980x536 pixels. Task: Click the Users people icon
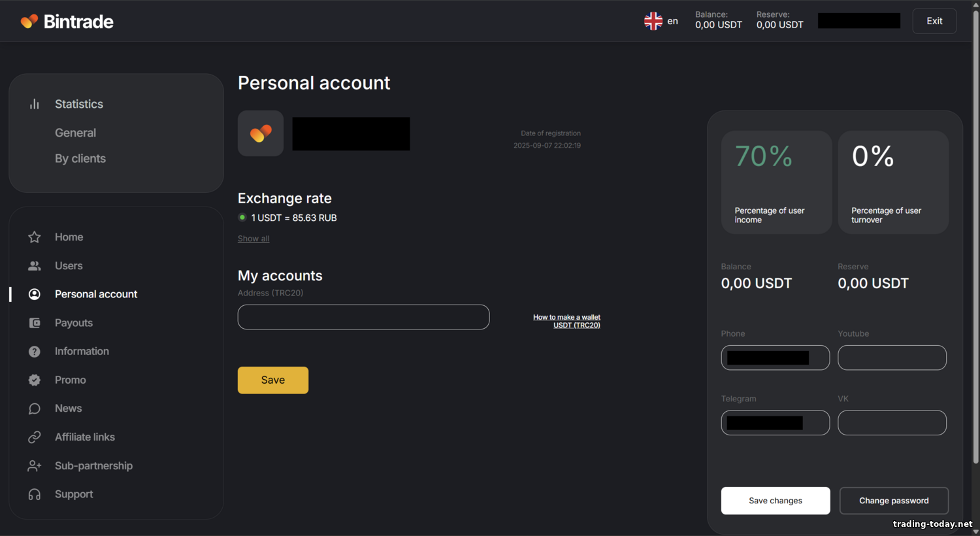click(x=35, y=266)
